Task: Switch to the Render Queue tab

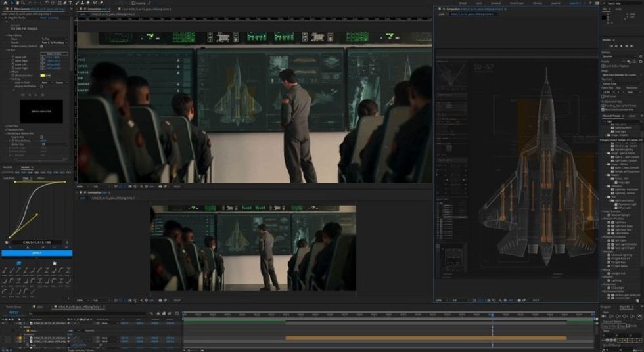Action: [14, 307]
